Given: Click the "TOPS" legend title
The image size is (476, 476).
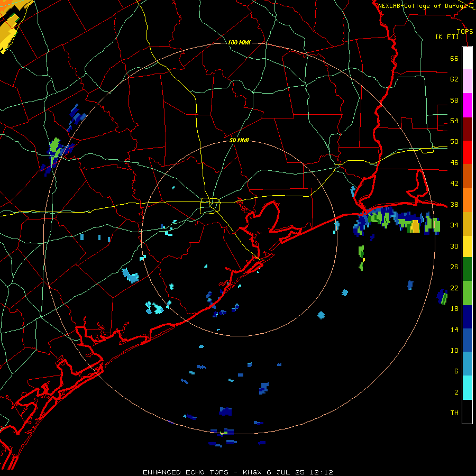Looking at the screenshot, I should tap(465, 32).
